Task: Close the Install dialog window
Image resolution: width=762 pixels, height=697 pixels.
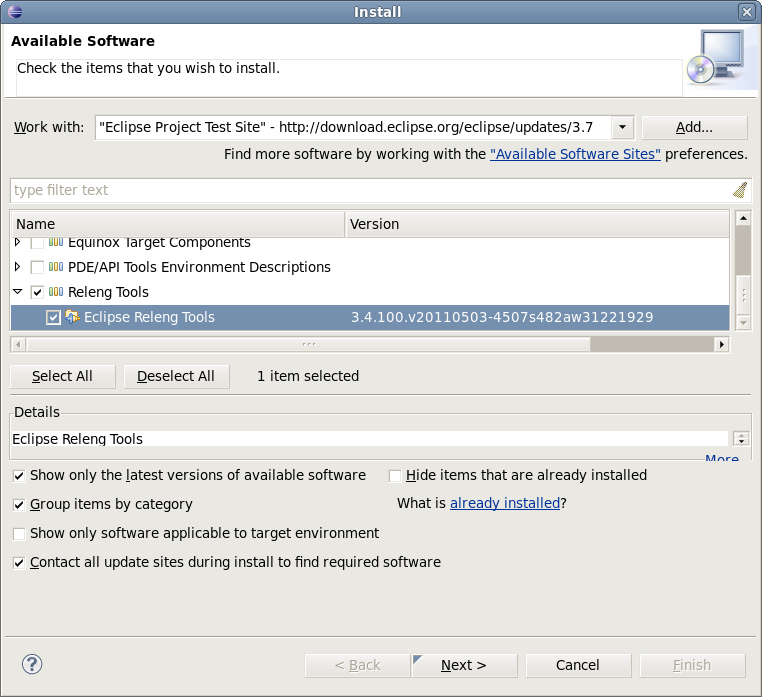Action: pos(746,12)
